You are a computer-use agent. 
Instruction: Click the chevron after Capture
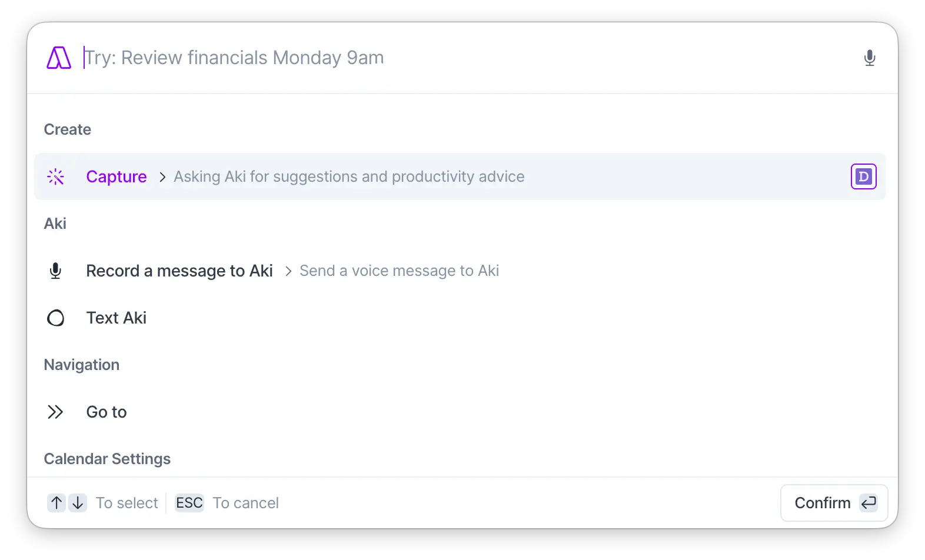click(162, 177)
